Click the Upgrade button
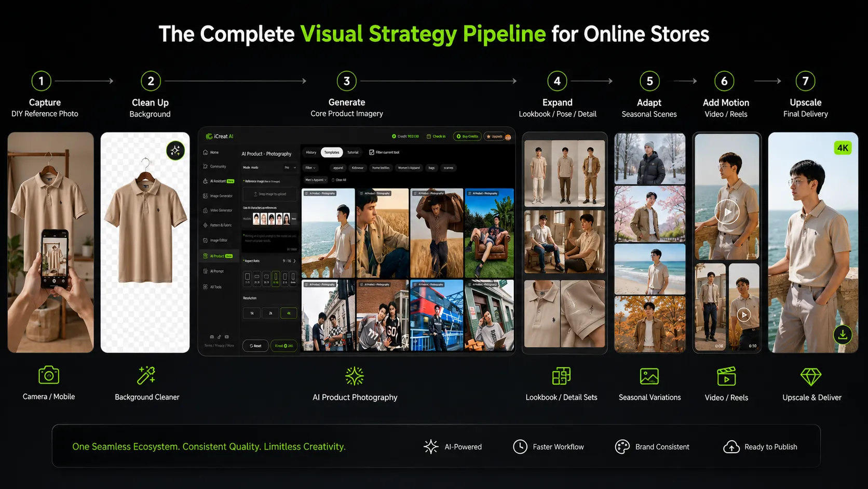 (494, 137)
